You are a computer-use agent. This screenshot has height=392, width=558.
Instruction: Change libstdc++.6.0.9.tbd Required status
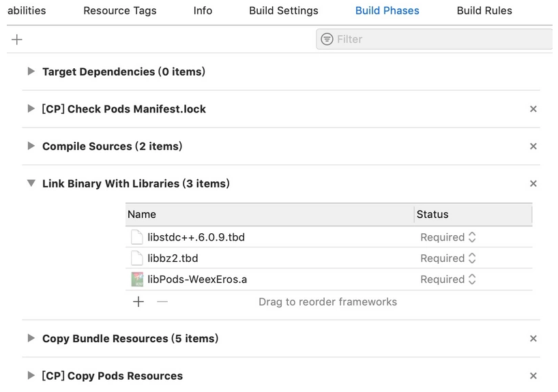(x=448, y=237)
